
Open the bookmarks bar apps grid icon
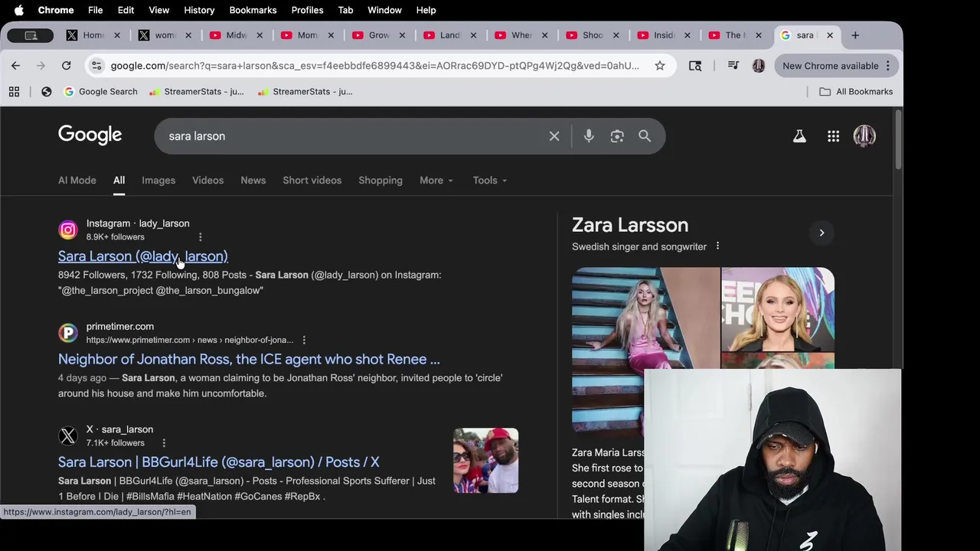point(14,92)
